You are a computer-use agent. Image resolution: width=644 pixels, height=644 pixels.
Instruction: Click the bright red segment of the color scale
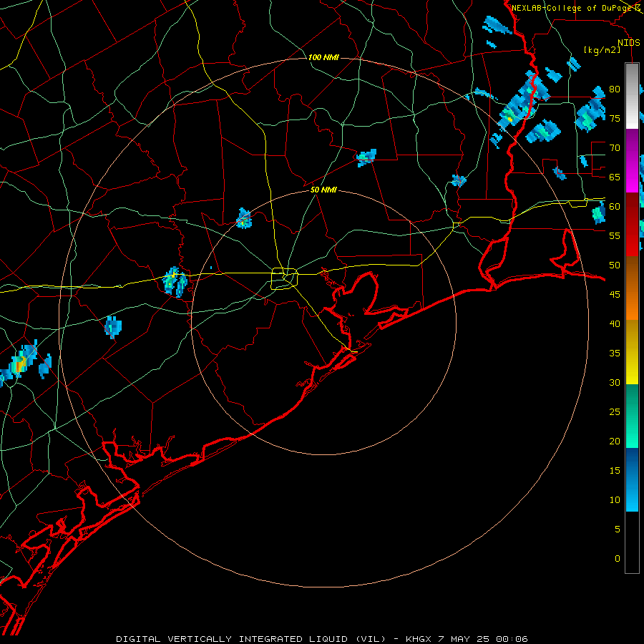coord(632,225)
